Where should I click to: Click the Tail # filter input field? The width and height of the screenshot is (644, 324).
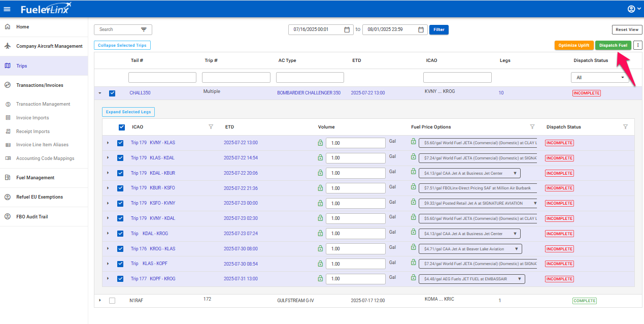pyautogui.click(x=162, y=78)
